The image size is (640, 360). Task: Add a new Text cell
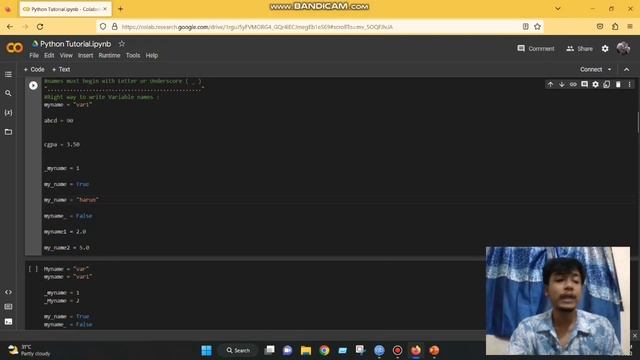[x=61, y=69]
